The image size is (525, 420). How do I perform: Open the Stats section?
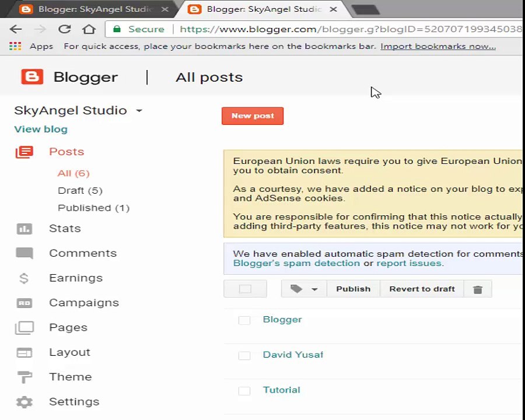click(x=65, y=229)
